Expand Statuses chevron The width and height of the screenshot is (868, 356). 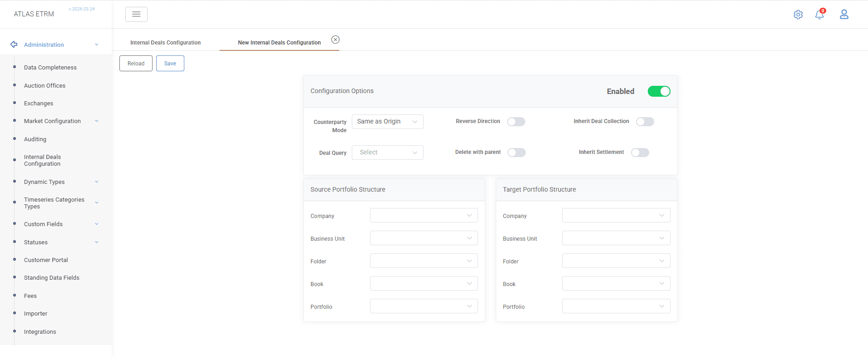coord(97,242)
